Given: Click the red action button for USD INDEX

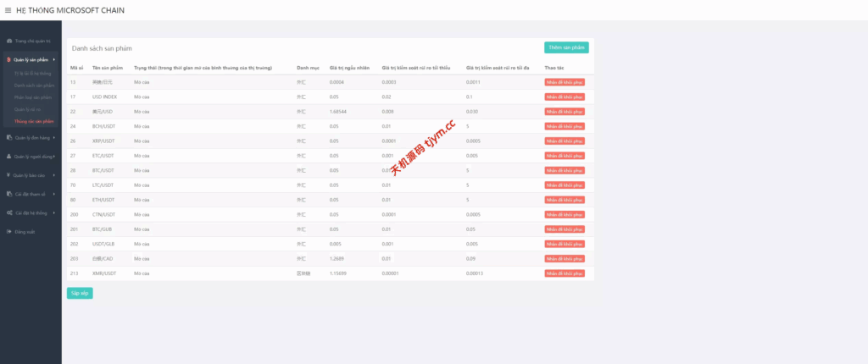Looking at the screenshot, I should click(564, 97).
